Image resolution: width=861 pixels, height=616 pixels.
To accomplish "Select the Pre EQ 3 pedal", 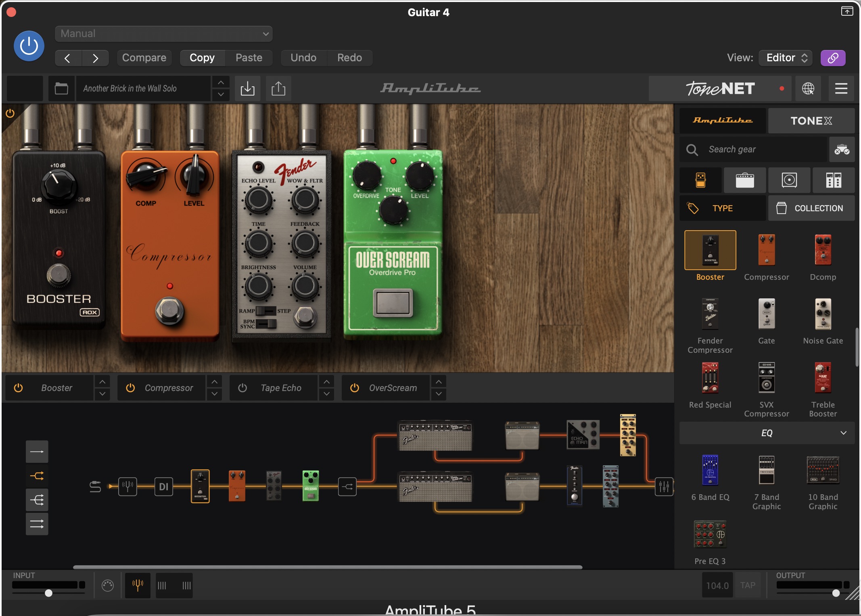I will tap(710, 534).
